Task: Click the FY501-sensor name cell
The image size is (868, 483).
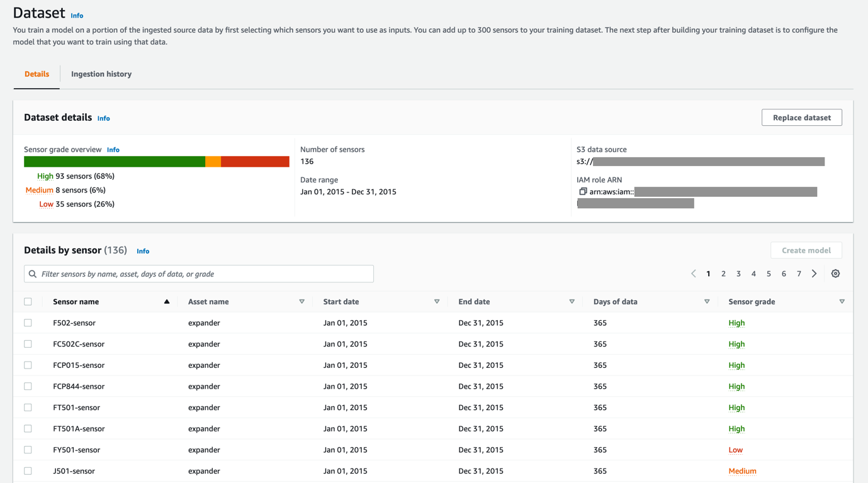Action: [76, 450]
